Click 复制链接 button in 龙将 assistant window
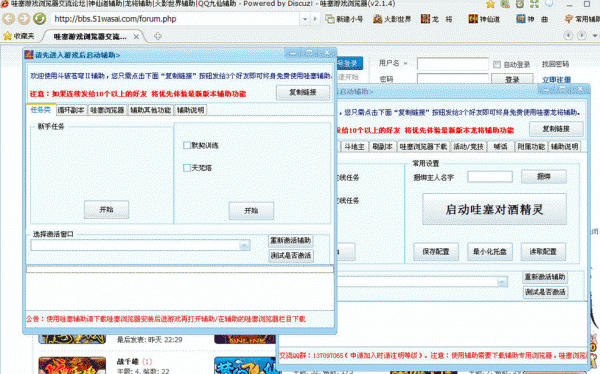 pos(556,129)
